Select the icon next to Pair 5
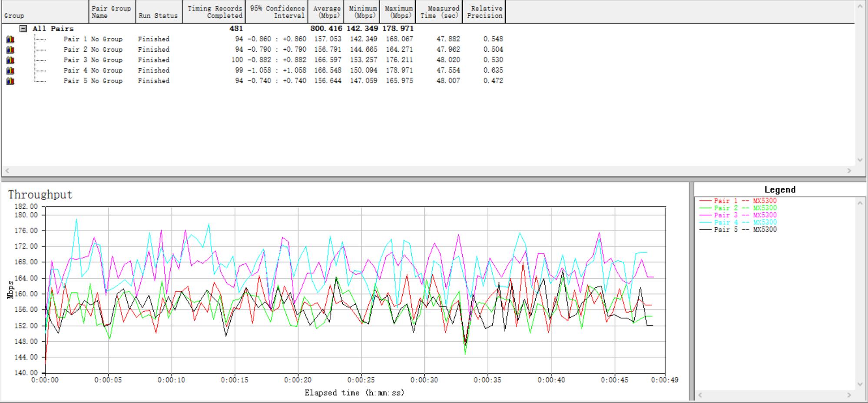This screenshot has height=403, width=868. 10,81
